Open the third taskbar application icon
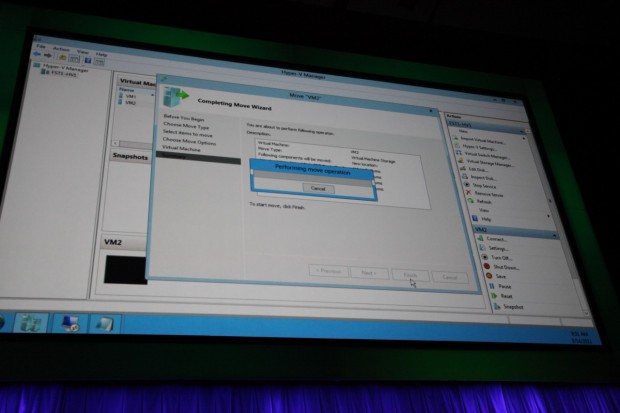Screen dimensions: 620x413 pyautogui.click(x=104, y=324)
